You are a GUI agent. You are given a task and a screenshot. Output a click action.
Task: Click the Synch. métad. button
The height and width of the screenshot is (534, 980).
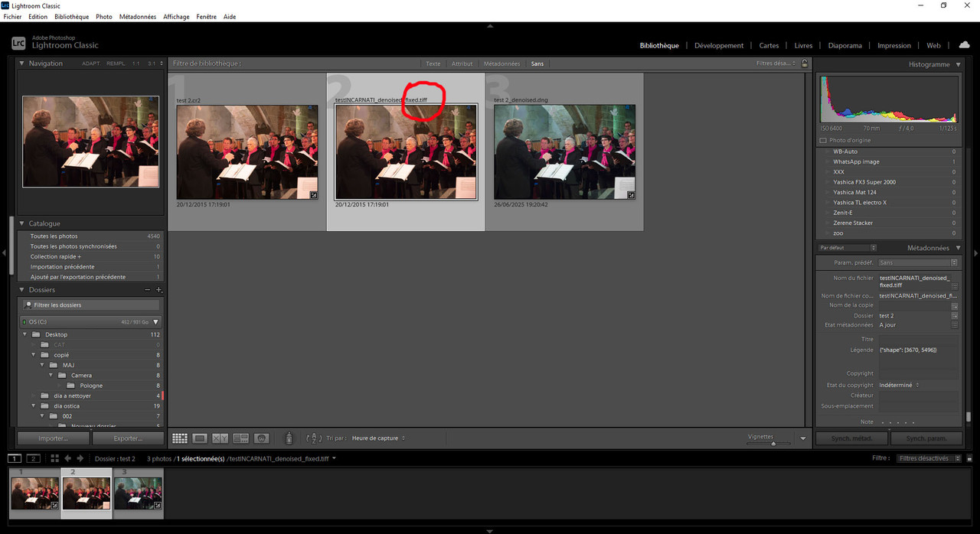[851, 438]
